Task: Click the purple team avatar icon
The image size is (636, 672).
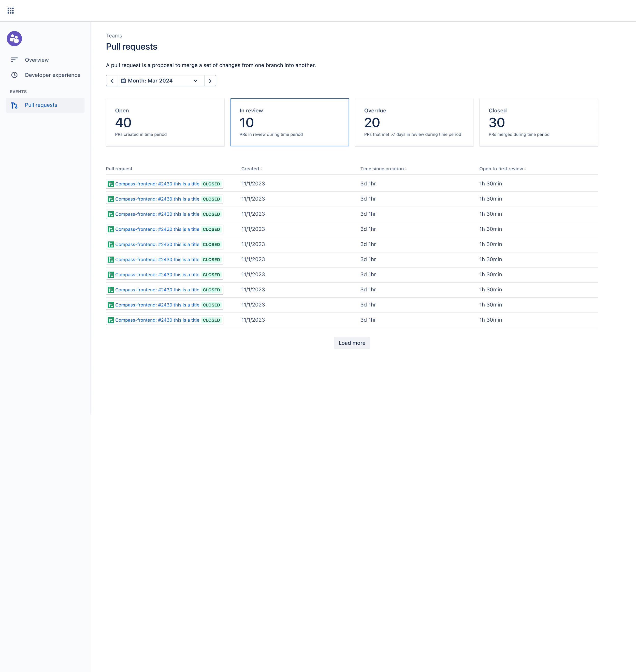Action: click(14, 39)
